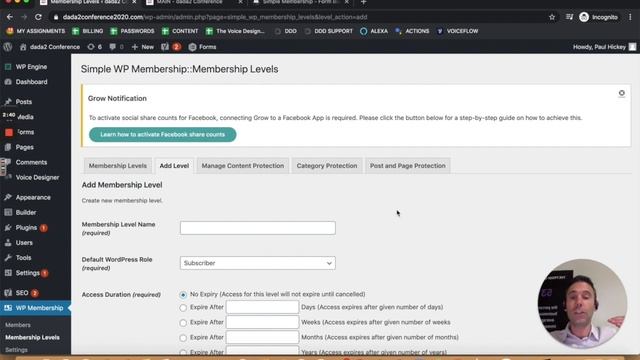Open comments bubble in admin bar
Screen dimensions: 640x360
(116, 47)
